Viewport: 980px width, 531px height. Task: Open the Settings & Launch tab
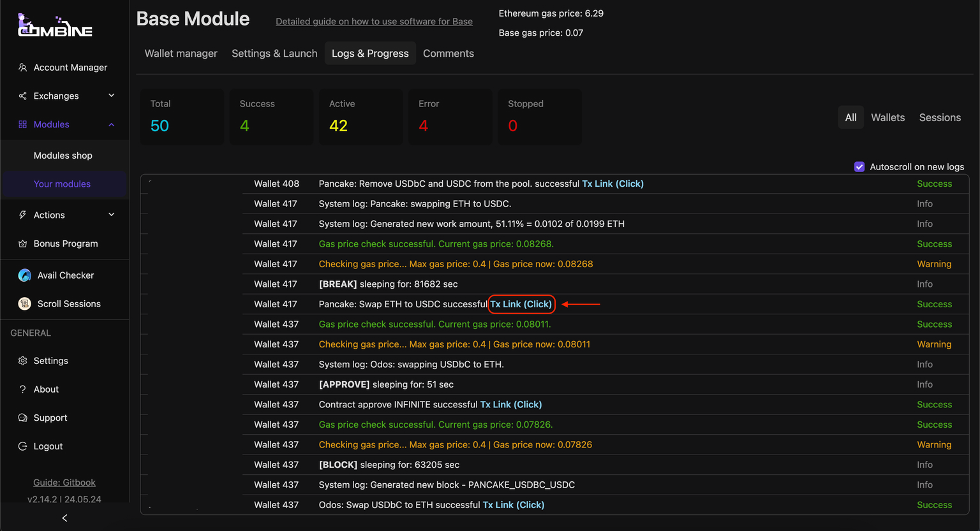click(x=274, y=54)
